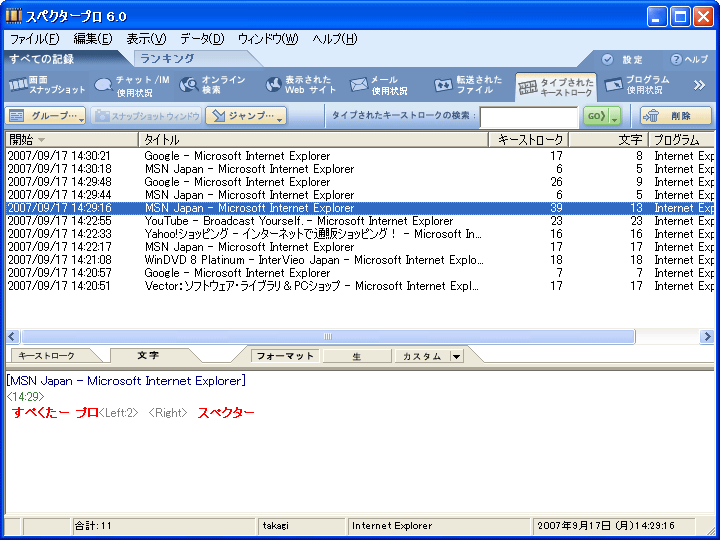Select the カスタム view toggle
Viewport: 720px width, 540px height.
click(422, 356)
